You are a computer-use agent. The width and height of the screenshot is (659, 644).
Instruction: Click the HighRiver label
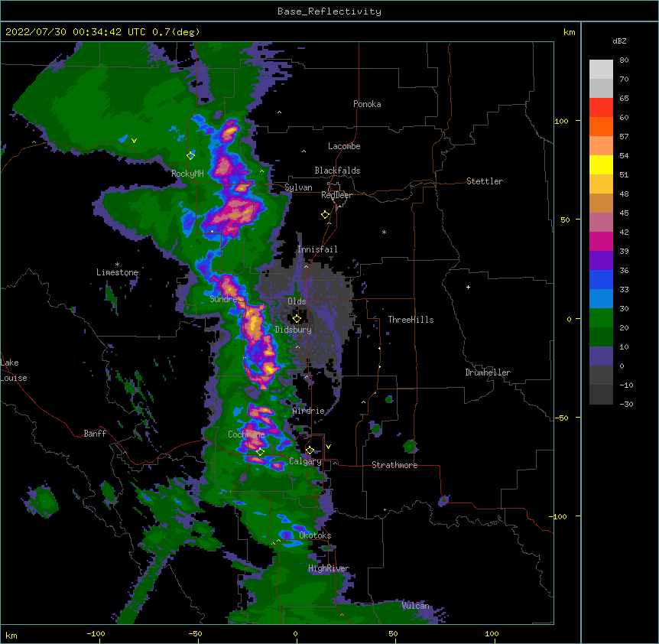[x=329, y=568]
